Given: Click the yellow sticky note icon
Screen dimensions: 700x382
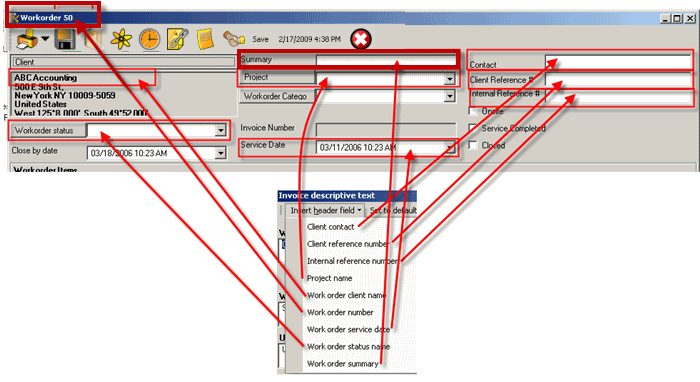Looking at the screenshot, I should tap(205, 39).
